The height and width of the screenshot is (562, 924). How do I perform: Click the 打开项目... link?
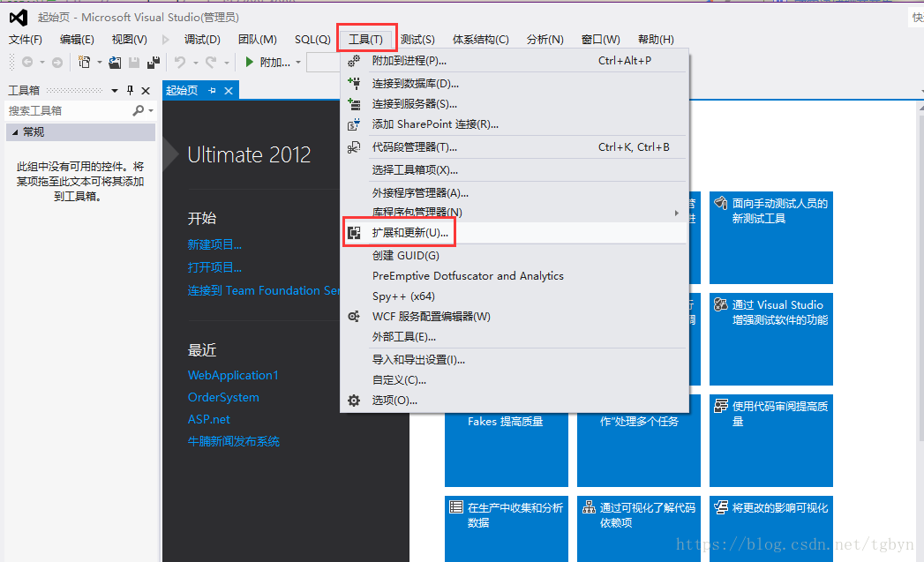[214, 267]
